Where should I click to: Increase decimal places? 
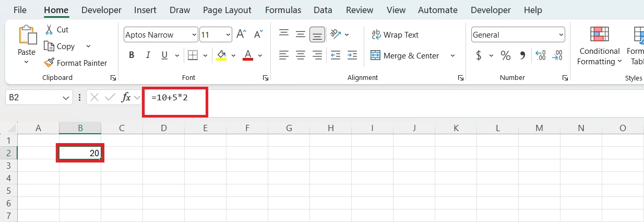pos(541,55)
